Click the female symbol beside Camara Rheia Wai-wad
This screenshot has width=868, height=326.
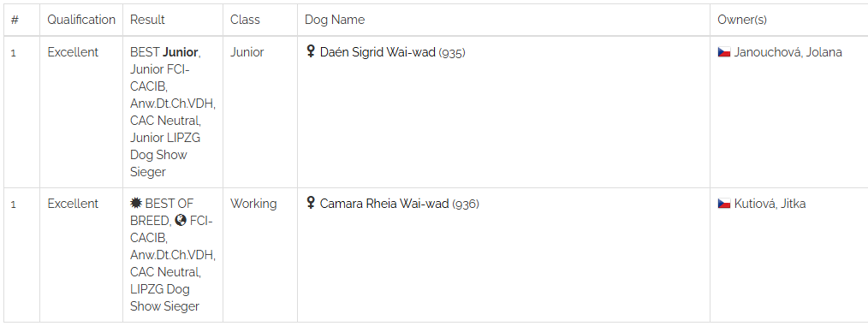[311, 203]
